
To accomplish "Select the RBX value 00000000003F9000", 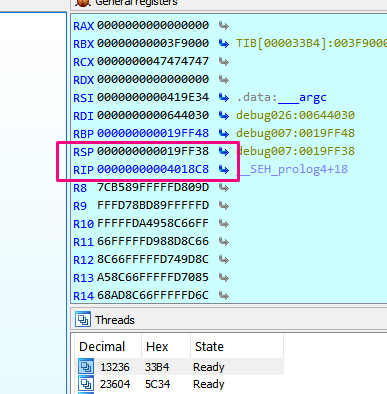I will (x=153, y=44).
